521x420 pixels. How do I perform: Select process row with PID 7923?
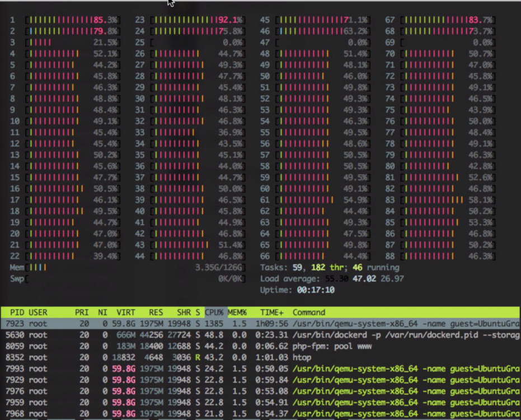click(261, 324)
